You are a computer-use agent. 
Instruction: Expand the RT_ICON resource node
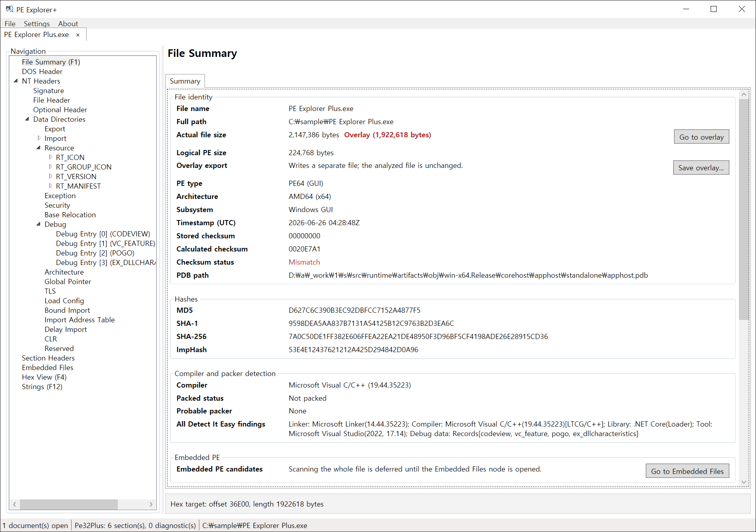pyautogui.click(x=51, y=157)
